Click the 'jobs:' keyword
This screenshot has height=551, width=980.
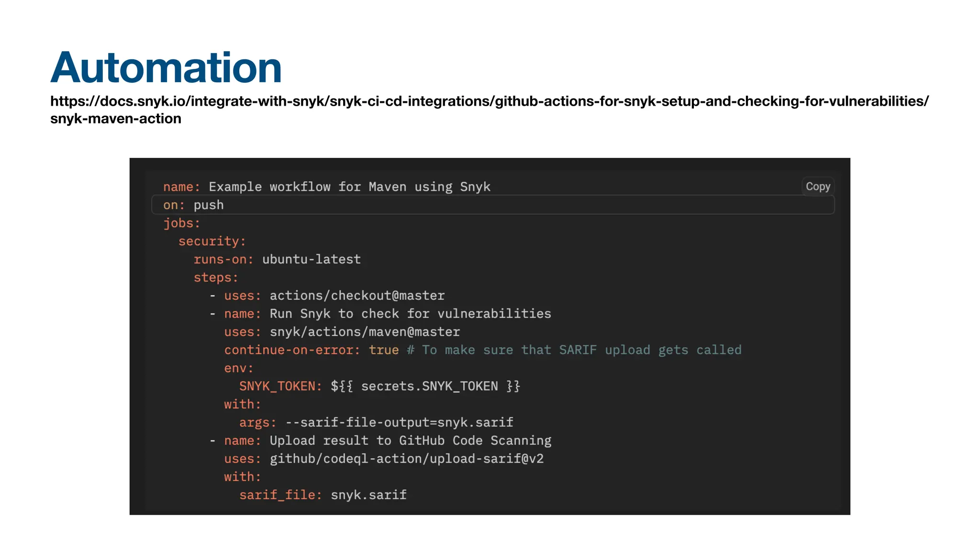(181, 223)
